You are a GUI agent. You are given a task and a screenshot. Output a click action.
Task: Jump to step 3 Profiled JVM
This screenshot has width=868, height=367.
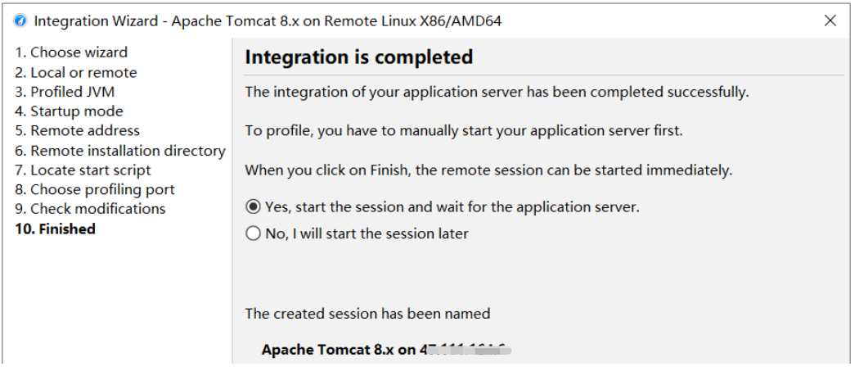click(65, 92)
